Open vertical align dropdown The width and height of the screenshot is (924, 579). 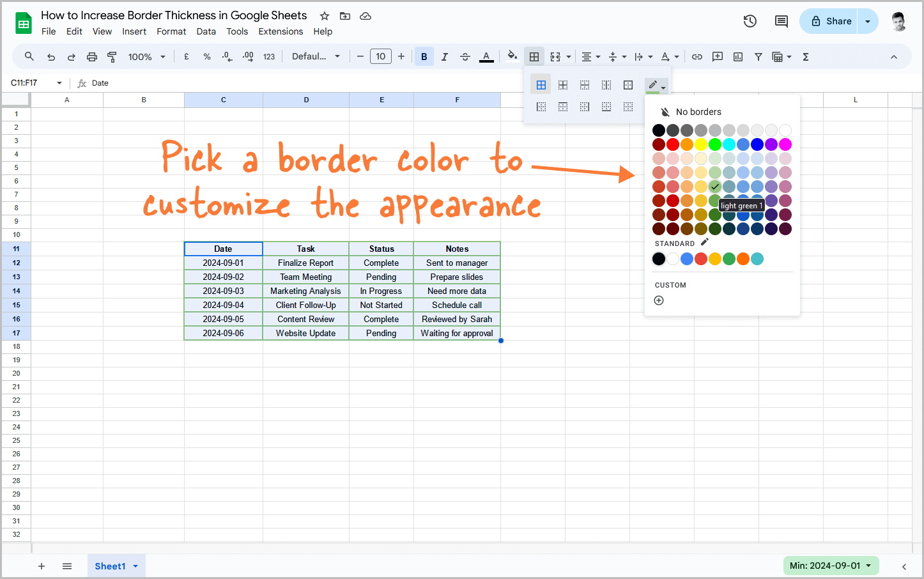pos(617,57)
